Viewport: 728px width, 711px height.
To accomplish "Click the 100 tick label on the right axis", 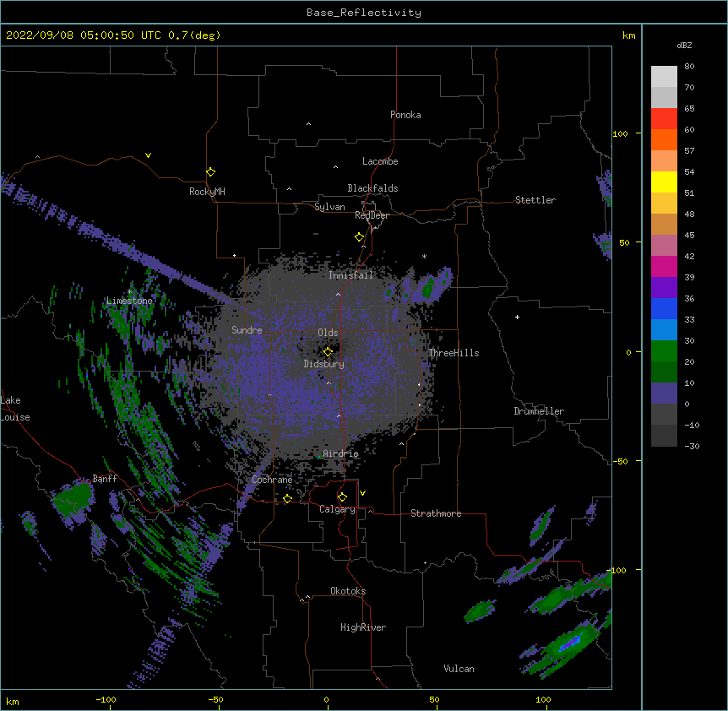I will point(620,133).
